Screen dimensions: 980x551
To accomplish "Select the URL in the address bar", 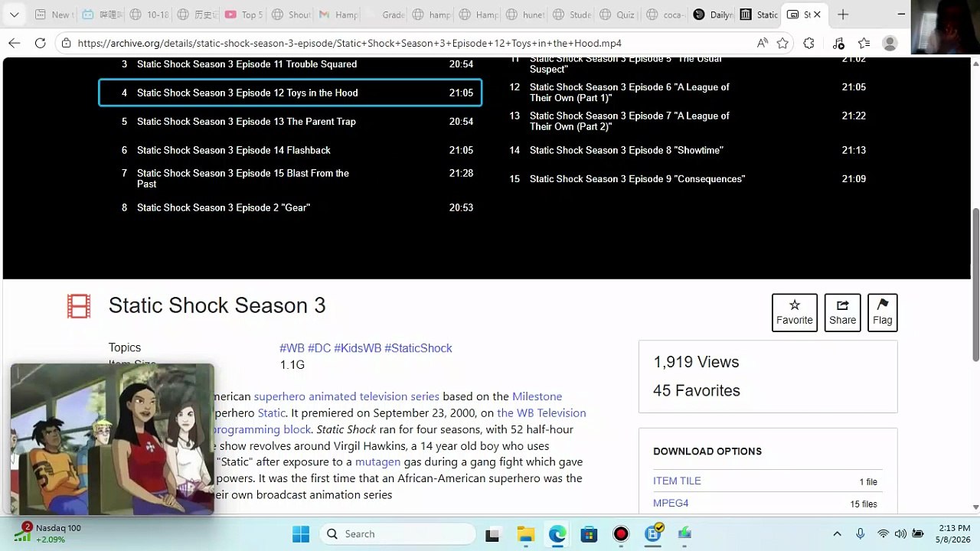I will 349,44.
